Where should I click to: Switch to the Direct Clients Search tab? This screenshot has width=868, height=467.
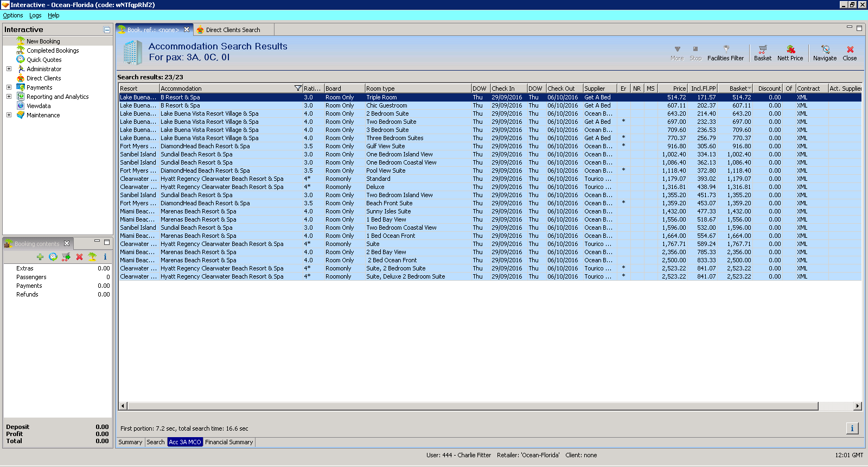coord(233,30)
